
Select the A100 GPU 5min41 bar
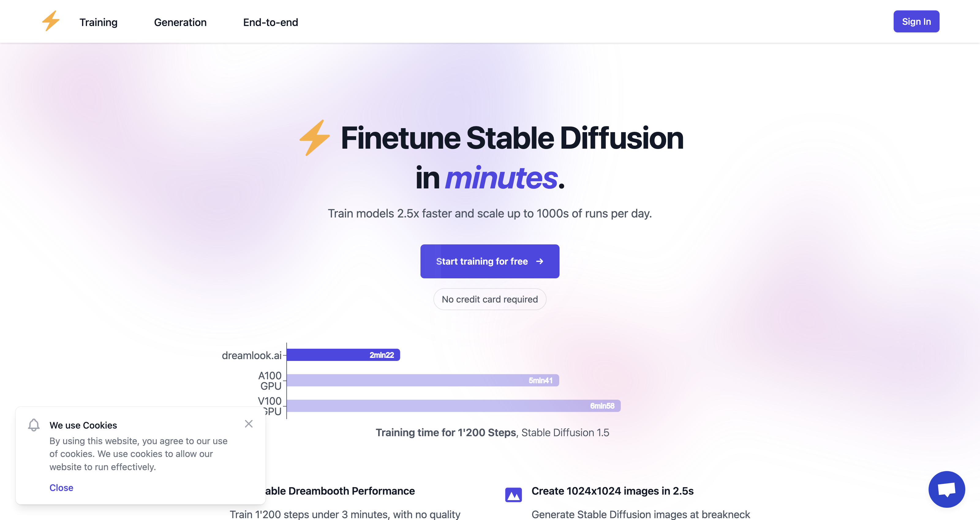click(x=423, y=380)
